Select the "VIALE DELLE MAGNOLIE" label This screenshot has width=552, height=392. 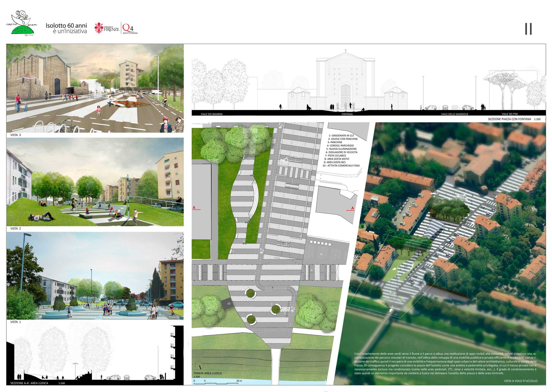[455, 114]
